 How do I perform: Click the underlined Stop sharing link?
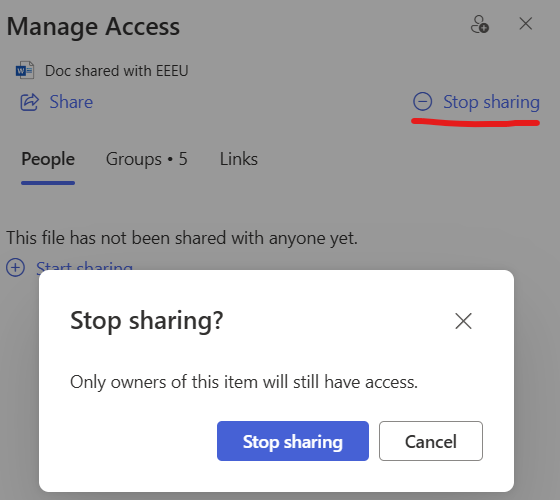[491, 102]
